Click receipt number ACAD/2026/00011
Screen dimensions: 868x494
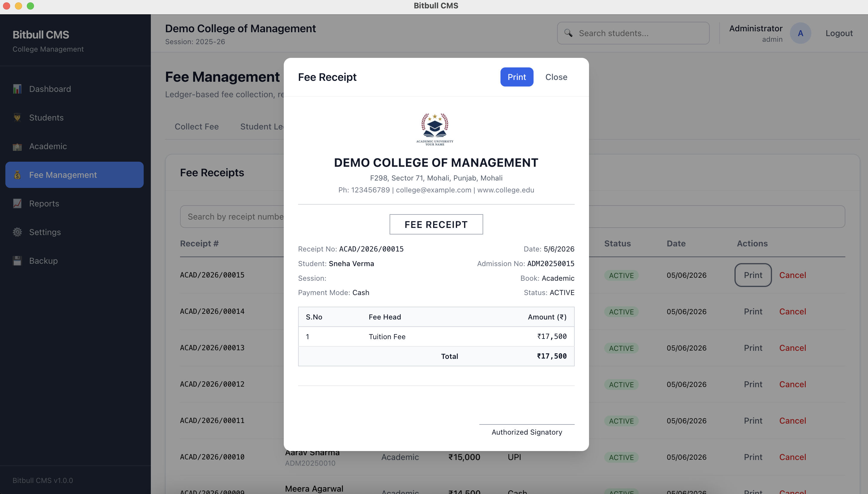pos(212,420)
